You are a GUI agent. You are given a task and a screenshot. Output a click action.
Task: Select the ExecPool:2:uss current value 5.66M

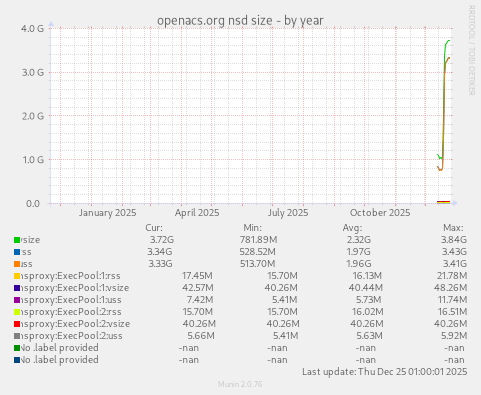tap(201, 336)
